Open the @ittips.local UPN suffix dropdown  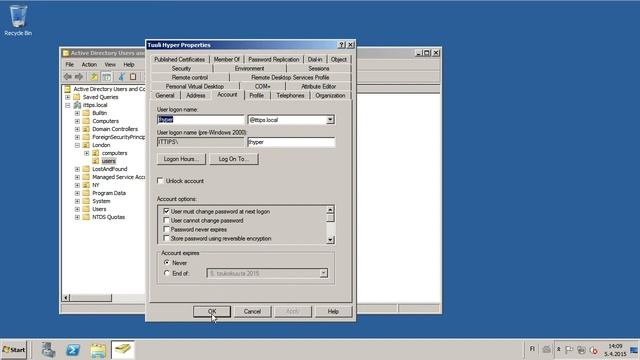coord(330,120)
